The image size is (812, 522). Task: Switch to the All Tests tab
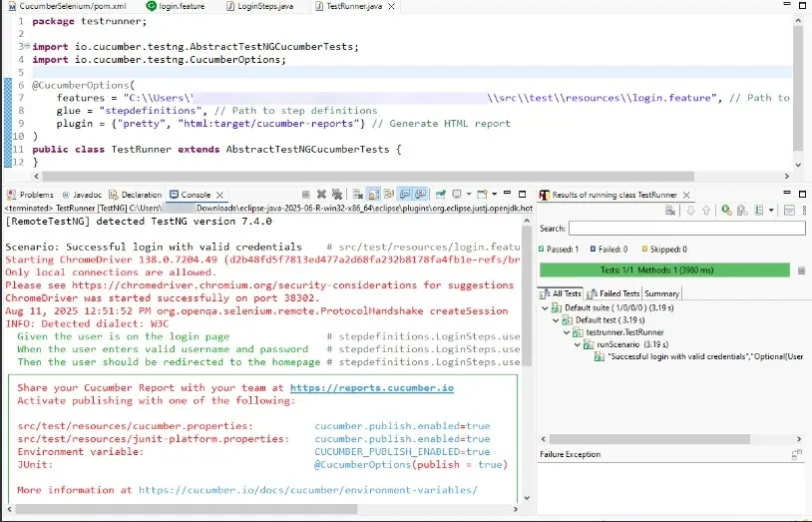[x=561, y=293]
